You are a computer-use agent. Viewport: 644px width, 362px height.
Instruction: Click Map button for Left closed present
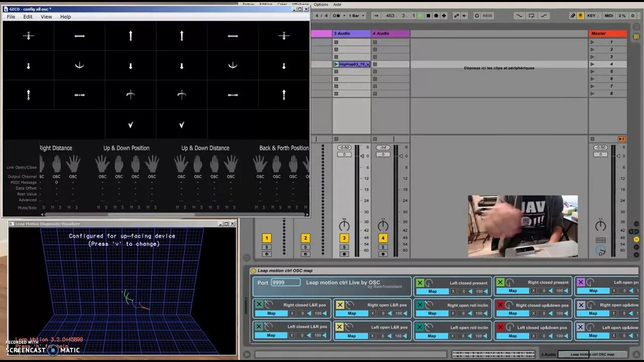(x=432, y=291)
